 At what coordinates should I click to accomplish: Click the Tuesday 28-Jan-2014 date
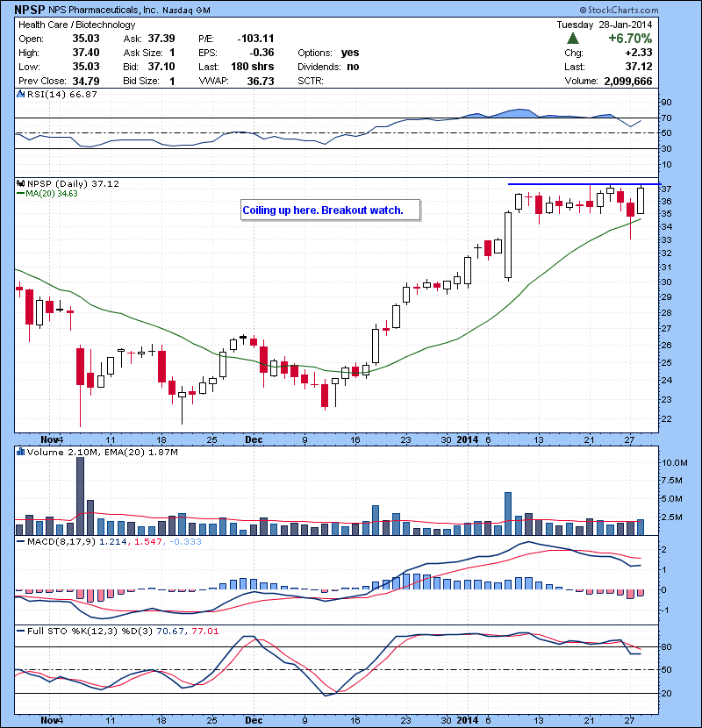[605, 25]
